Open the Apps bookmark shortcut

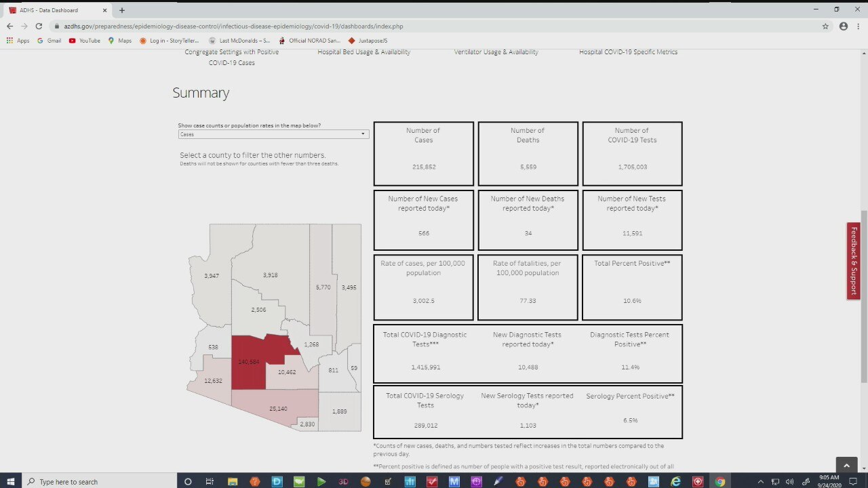click(x=18, y=41)
